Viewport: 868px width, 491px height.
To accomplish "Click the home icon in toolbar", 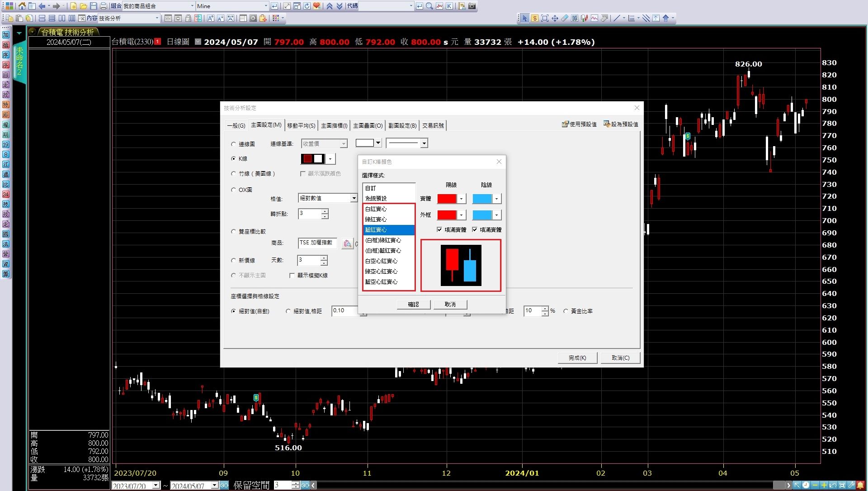I will [22, 6].
